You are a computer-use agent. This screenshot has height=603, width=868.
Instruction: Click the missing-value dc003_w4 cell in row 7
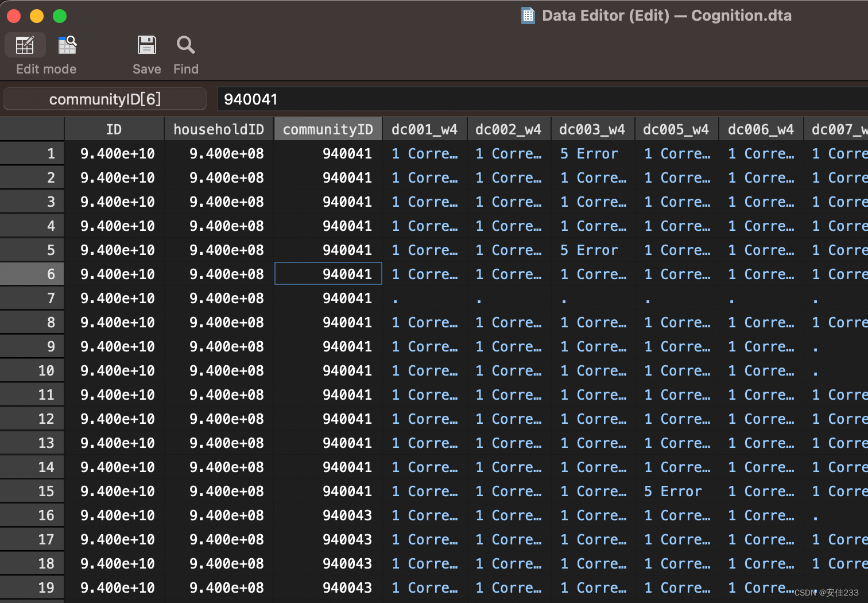point(592,298)
